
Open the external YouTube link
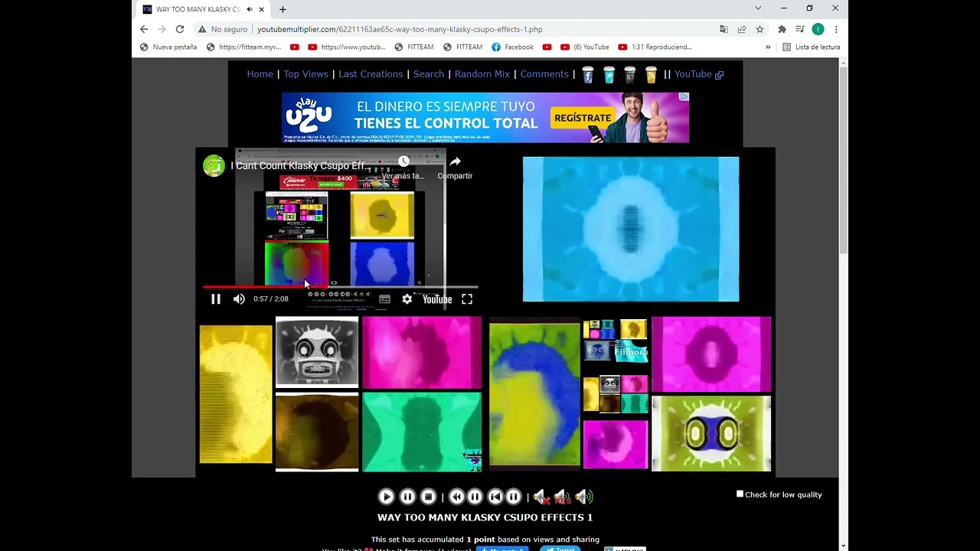click(x=698, y=74)
